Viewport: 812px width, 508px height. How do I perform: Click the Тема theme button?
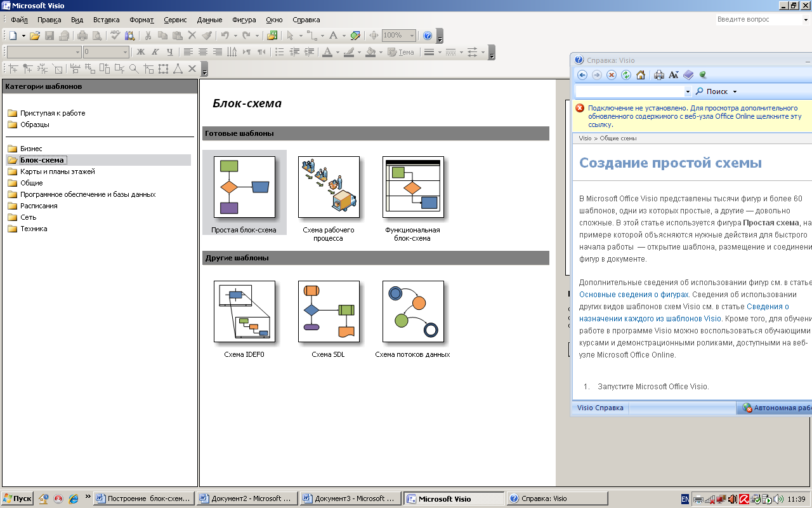[400, 52]
